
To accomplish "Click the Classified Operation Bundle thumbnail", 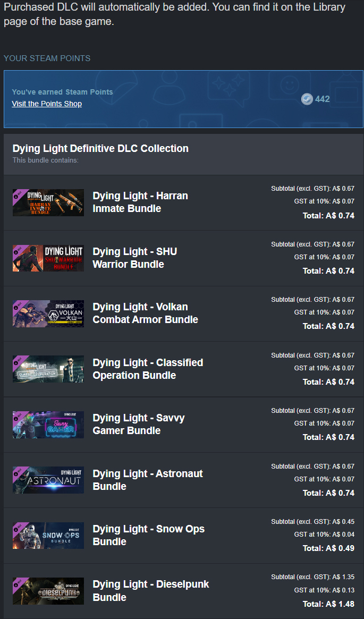I will pyautogui.click(x=48, y=369).
